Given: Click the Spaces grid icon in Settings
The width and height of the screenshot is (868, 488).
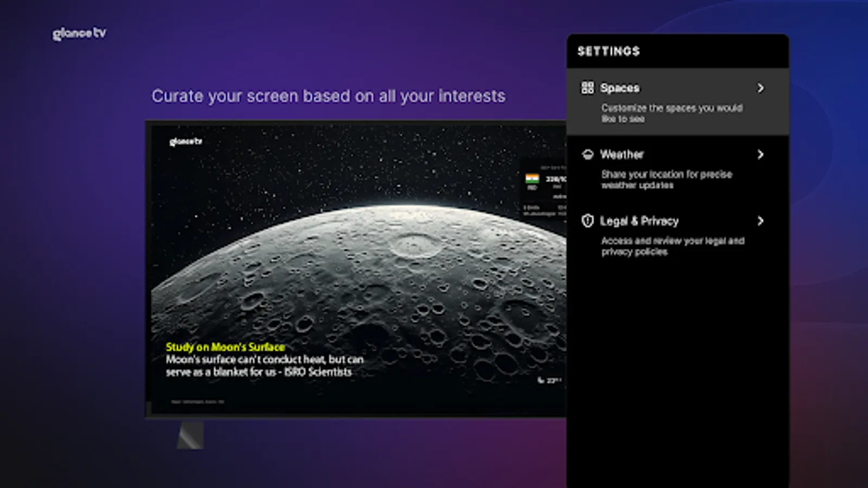Looking at the screenshot, I should (x=588, y=88).
